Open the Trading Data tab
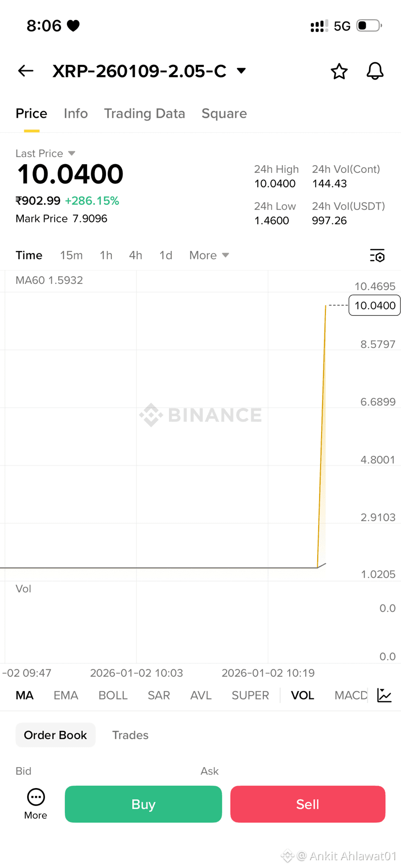The width and height of the screenshot is (401, 868). pos(144,113)
